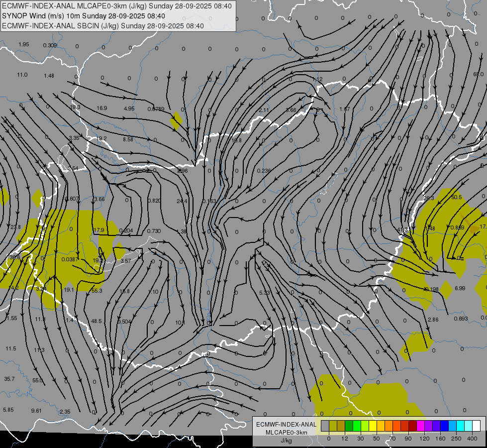Click the 0.309 value
487x448 pixels.
[50, 45]
